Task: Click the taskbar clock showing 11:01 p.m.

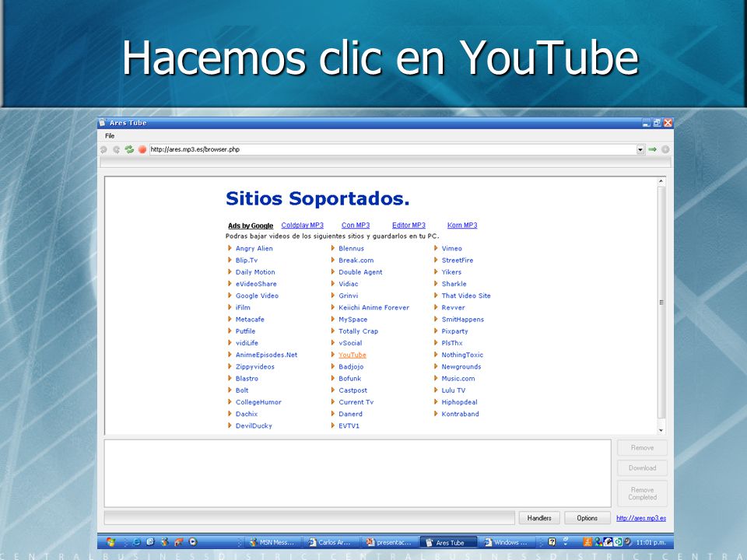Action: pos(651,542)
